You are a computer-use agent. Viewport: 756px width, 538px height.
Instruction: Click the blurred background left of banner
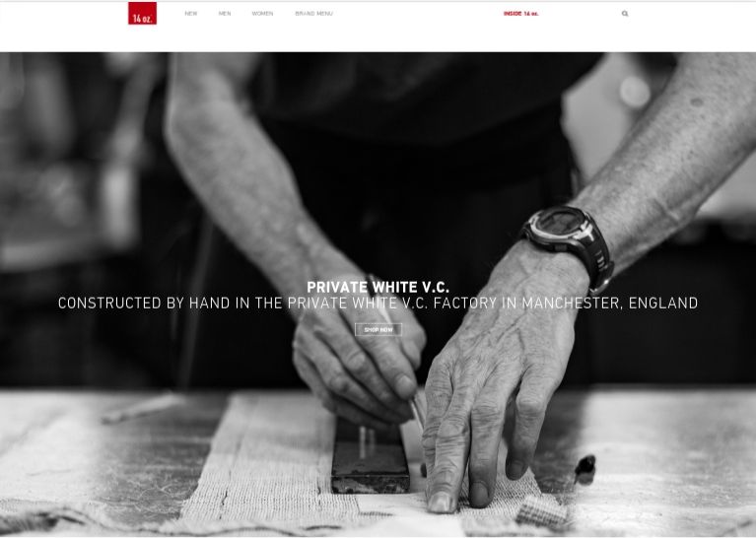pos(72,193)
